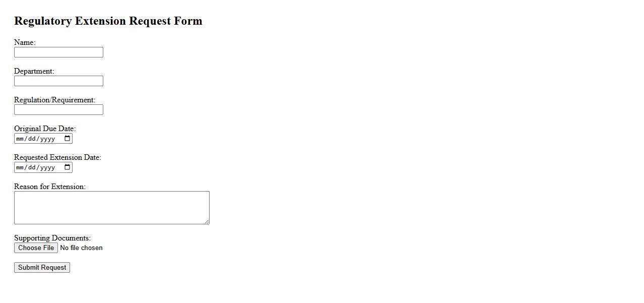The height and width of the screenshot is (303, 644).
Task: Select day segment of Original Due Date
Action: [31, 139]
